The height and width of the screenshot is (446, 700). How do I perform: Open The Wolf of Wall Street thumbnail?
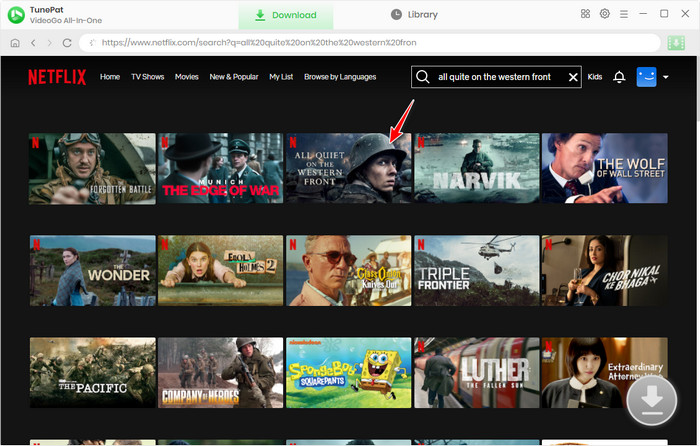605,168
